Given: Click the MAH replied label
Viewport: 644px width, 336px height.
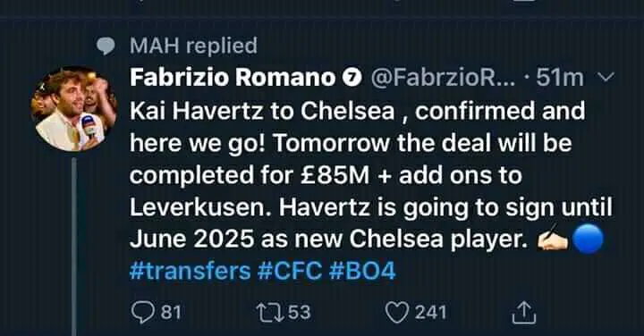Looking at the screenshot, I should 193,46.
